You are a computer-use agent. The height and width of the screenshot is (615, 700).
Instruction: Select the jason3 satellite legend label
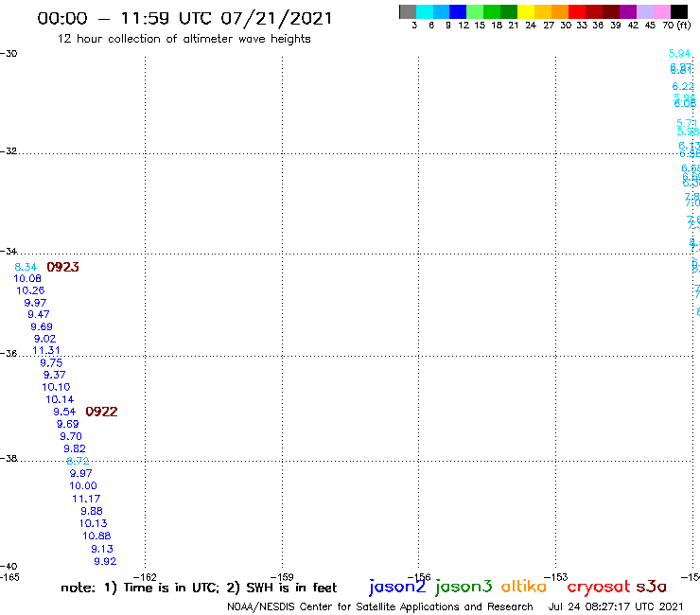[464, 587]
